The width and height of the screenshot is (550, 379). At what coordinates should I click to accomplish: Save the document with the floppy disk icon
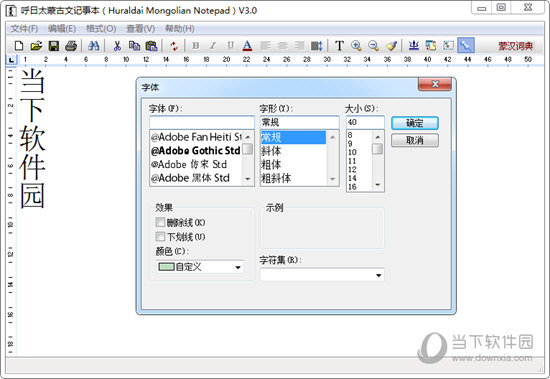tap(54, 46)
